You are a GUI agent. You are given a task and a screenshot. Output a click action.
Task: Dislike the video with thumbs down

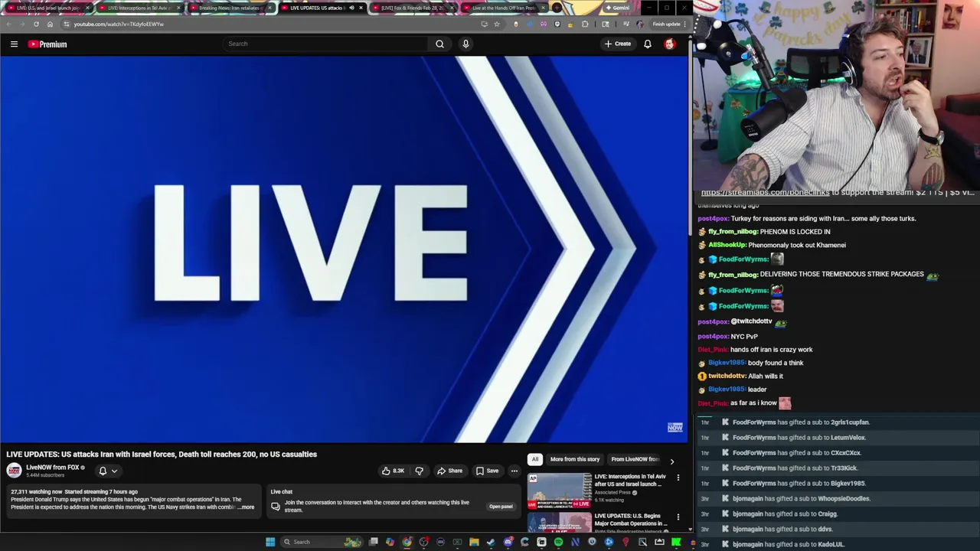(419, 471)
